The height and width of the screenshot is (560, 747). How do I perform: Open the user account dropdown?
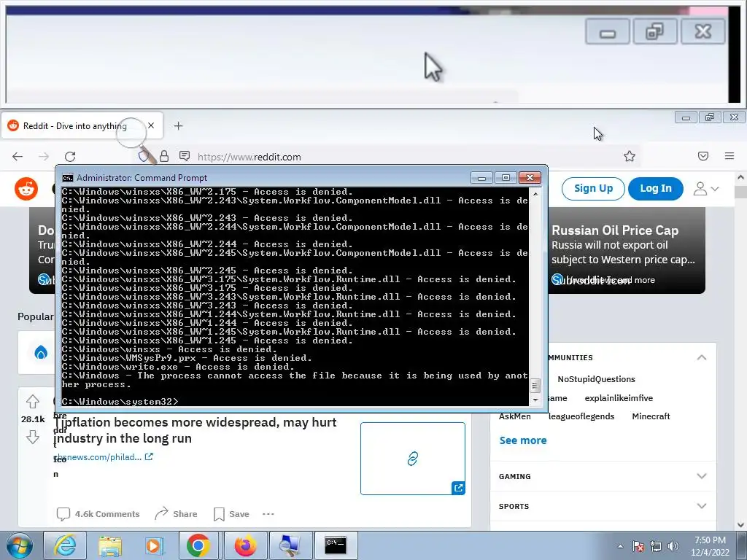pyautogui.click(x=705, y=189)
